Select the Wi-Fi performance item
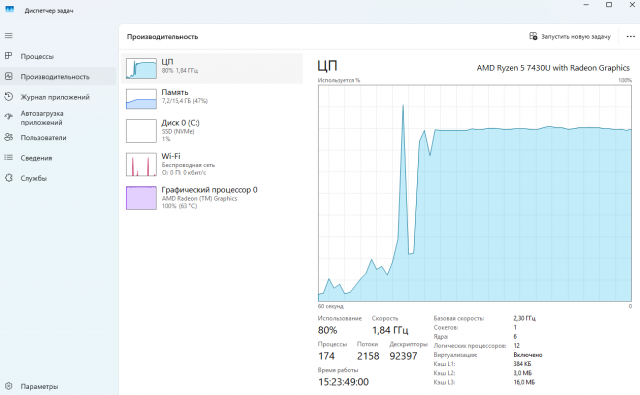 (x=212, y=164)
